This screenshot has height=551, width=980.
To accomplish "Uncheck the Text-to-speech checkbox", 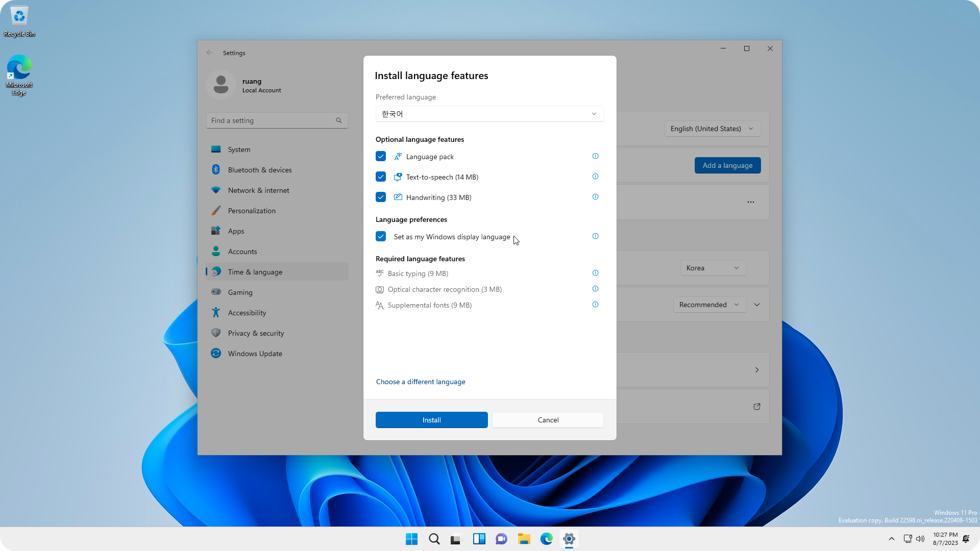I will (381, 177).
